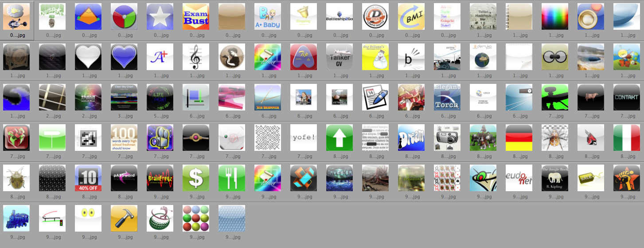The width and height of the screenshot is (644, 248).
Task: Choose the German flag icon
Action: click(519, 138)
